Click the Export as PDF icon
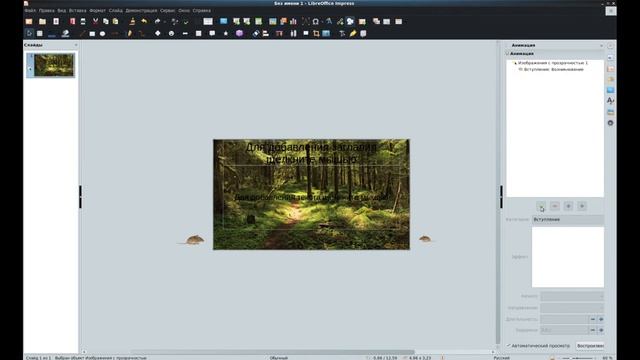Viewport: 640px width, 360px height. tap(73, 21)
